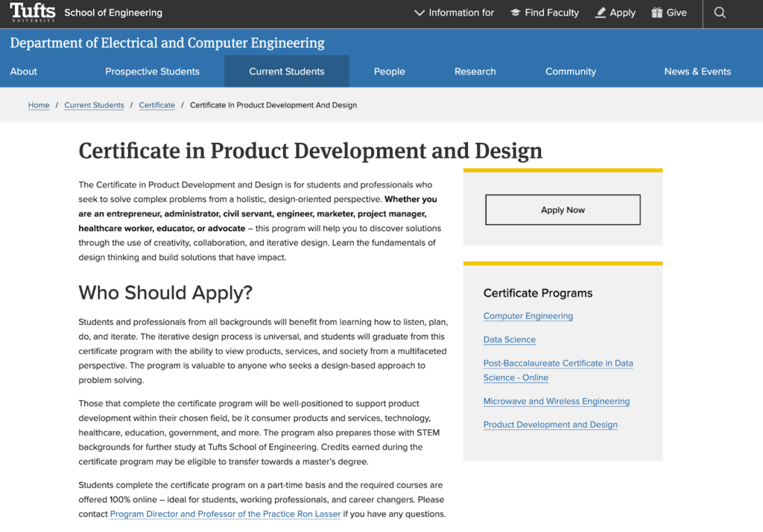Click the graduation cap Find Faculty icon
The width and height of the screenshot is (763, 532).
[x=516, y=13]
